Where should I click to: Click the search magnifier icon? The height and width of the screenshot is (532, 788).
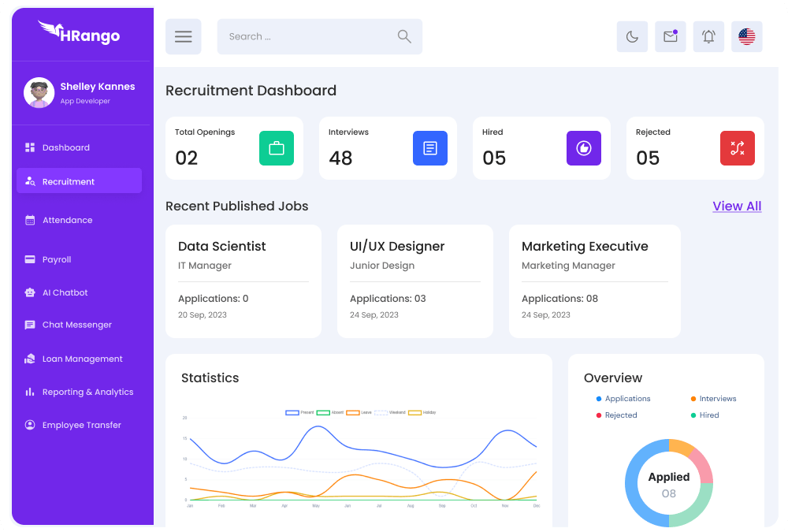(404, 36)
